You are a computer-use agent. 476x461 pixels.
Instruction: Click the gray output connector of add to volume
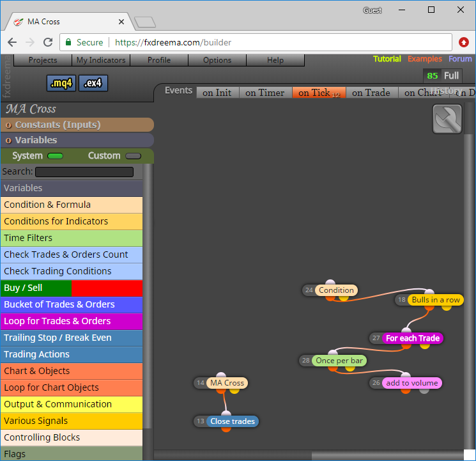pos(424,391)
